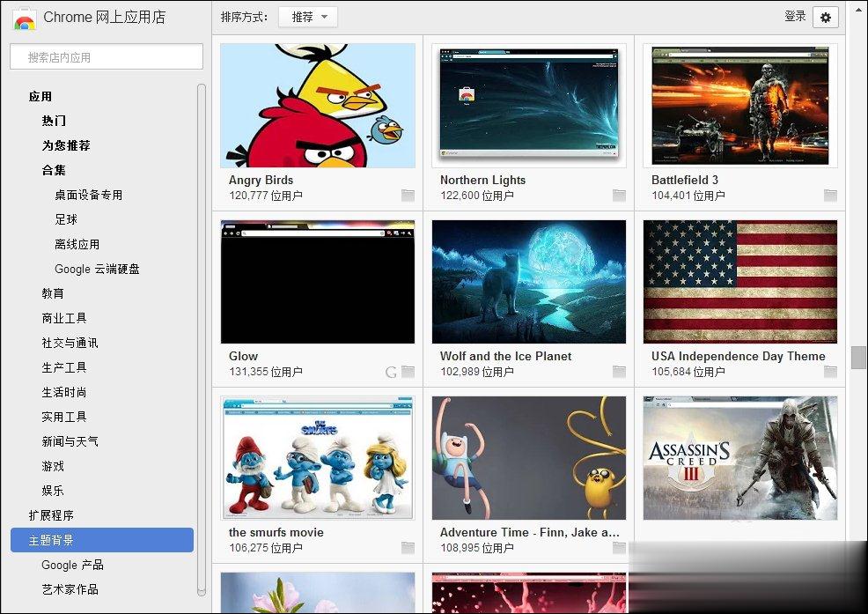Screen dimensions: 868x614
Task: Click the folder icon on the smurfs movie card
Action: click(408, 548)
